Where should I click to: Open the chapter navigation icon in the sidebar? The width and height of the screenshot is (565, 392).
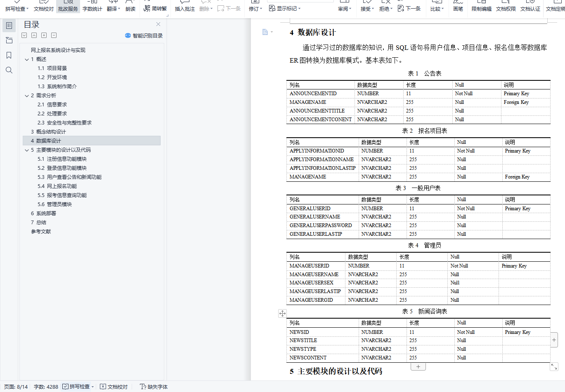click(x=9, y=40)
